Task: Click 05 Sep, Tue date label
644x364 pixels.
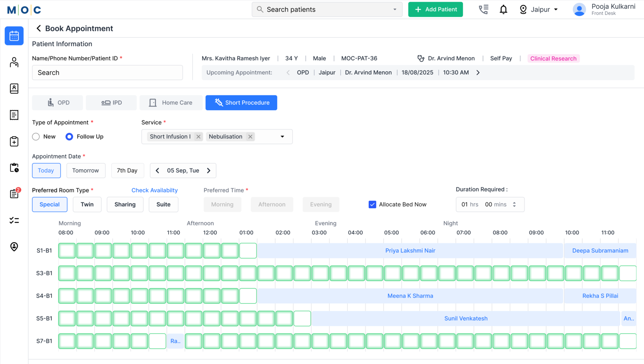Action: [x=183, y=171]
